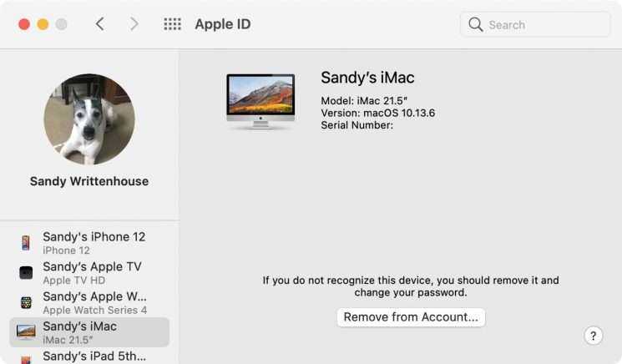
Task: Show all preferences grid icon
Action: (x=173, y=24)
